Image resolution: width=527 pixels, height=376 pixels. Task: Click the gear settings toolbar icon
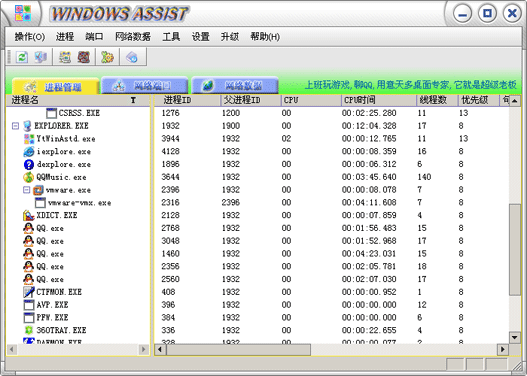[107, 57]
